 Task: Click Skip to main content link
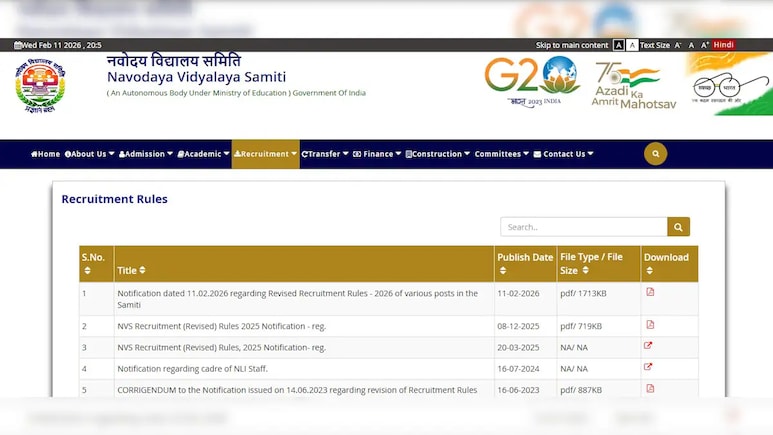tap(572, 45)
